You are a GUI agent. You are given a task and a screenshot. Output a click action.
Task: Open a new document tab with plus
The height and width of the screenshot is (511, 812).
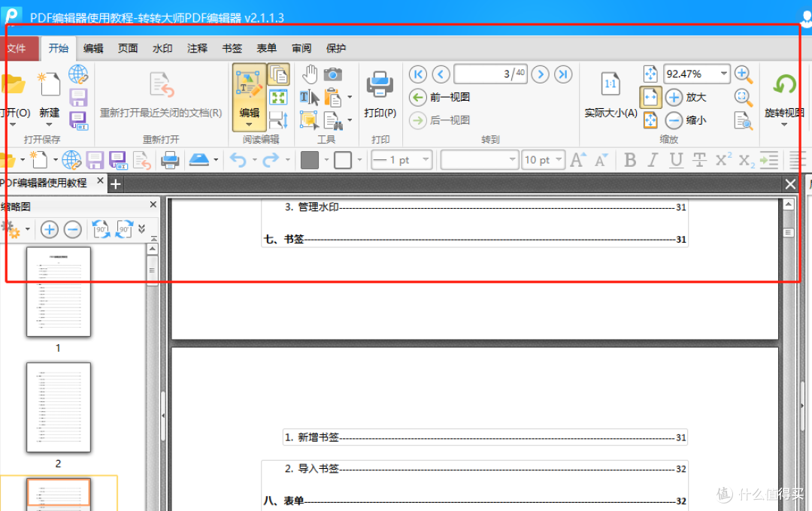(x=116, y=184)
